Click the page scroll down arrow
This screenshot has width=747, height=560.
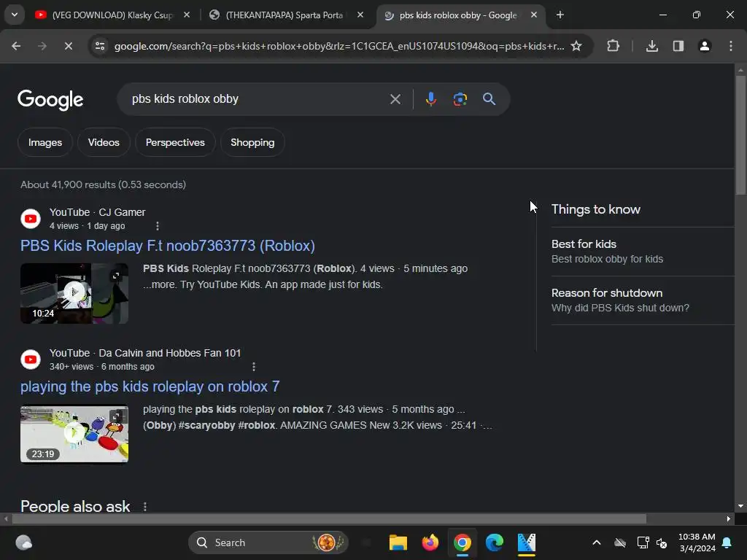coord(740,506)
